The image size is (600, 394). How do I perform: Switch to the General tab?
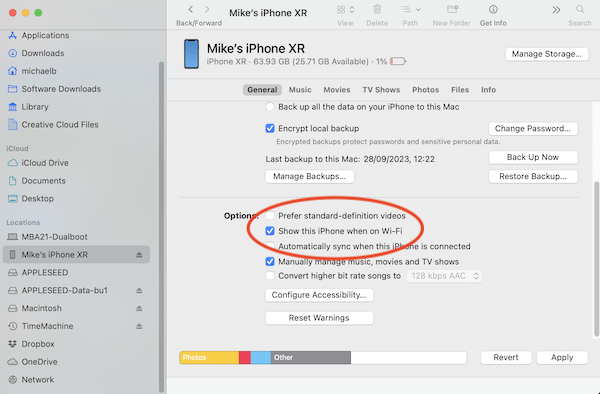(262, 90)
